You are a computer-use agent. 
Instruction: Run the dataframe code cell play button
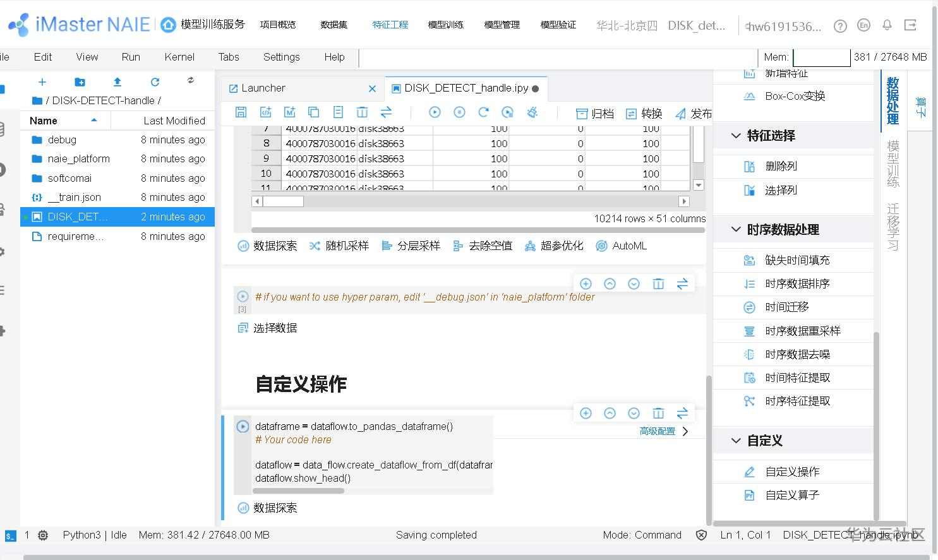tap(243, 426)
